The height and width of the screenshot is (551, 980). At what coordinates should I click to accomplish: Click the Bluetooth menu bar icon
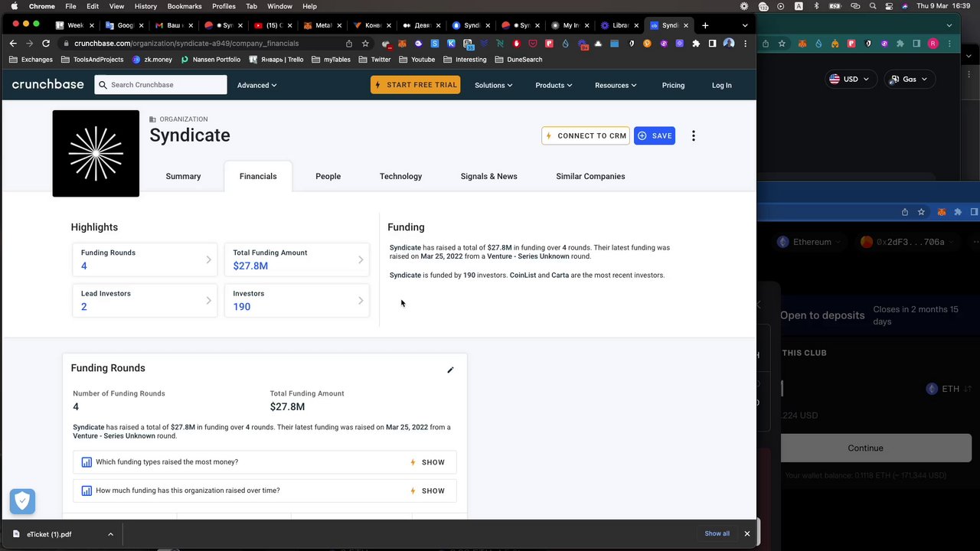tap(816, 6)
